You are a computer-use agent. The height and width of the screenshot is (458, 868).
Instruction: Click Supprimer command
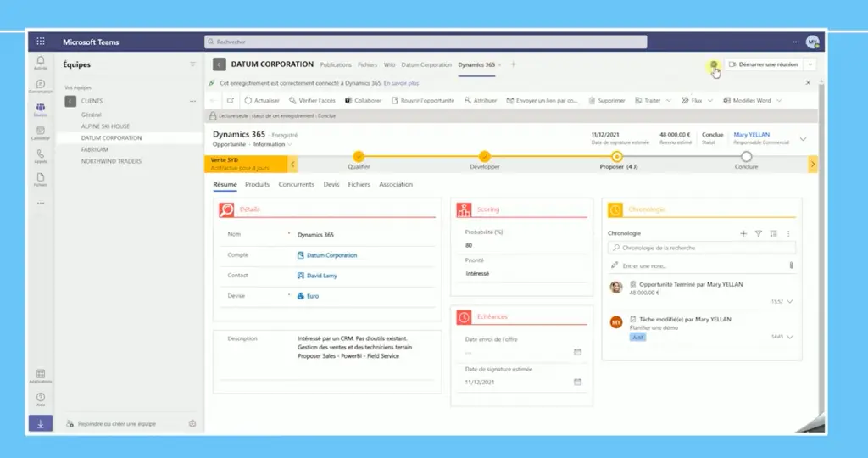tap(607, 101)
